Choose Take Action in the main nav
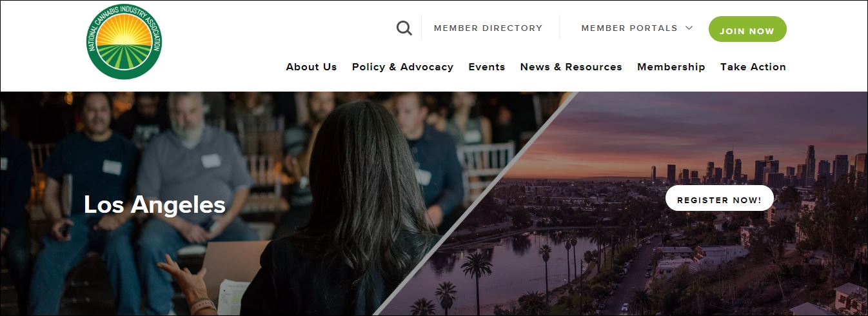 pyautogui.click(x=753, y=67)
